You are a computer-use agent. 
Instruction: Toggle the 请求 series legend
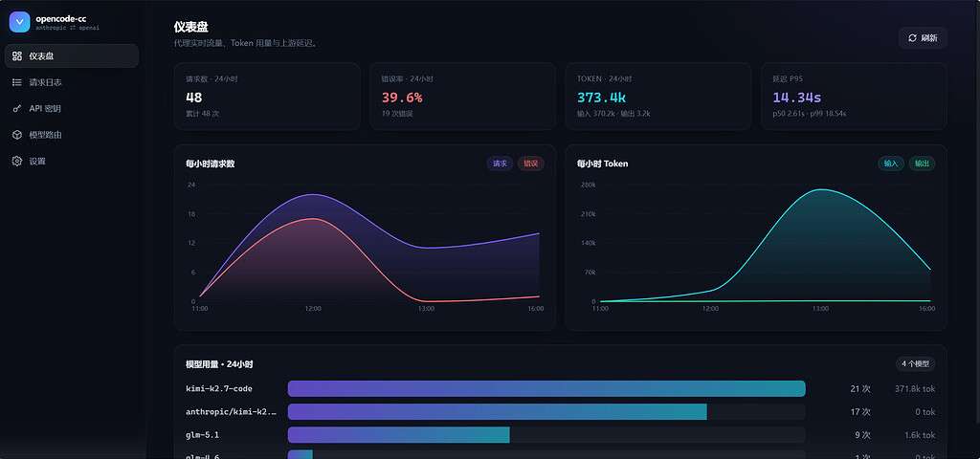point(500,164)
